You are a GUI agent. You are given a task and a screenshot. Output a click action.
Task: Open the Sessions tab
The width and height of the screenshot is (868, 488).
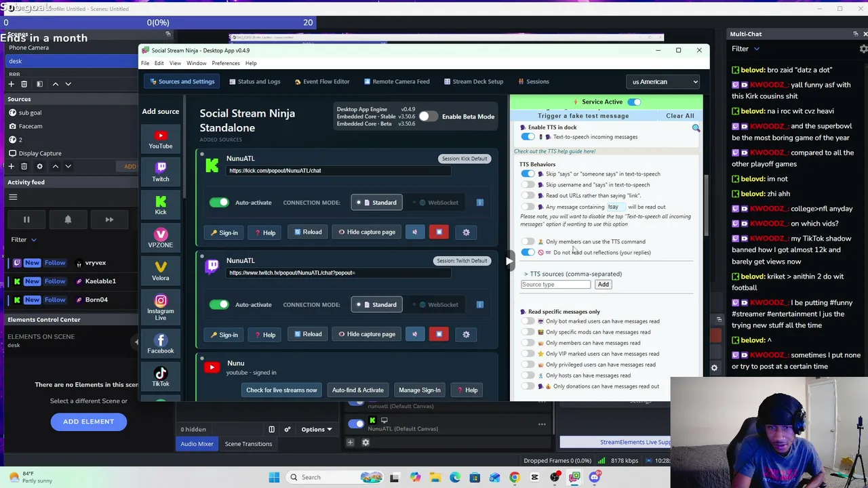(x=534, y=82)
